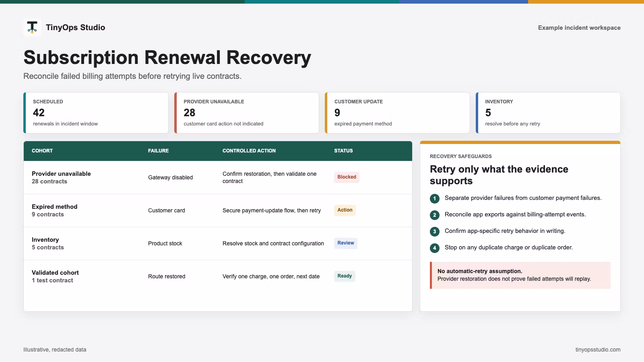
Task: Click numbered circle 1 in safeguards list
Action: (435, 198)
